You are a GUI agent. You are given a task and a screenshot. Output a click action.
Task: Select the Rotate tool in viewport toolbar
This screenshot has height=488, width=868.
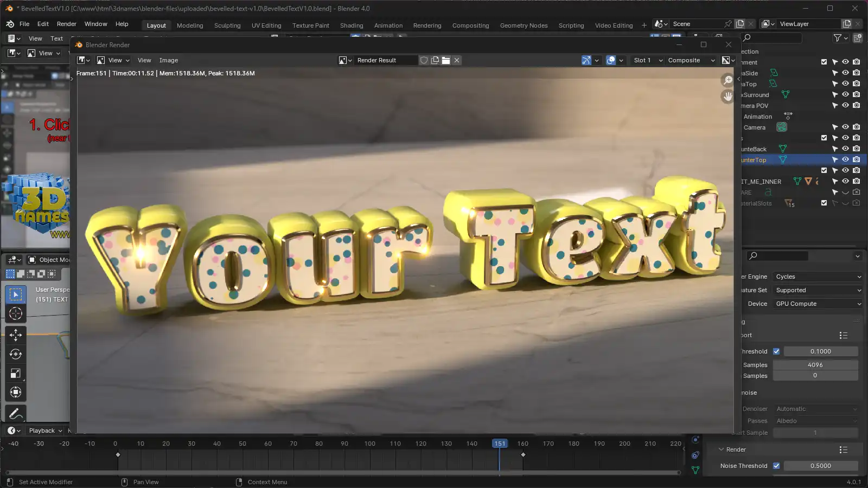pyautogui.click(x=16, y=354)
